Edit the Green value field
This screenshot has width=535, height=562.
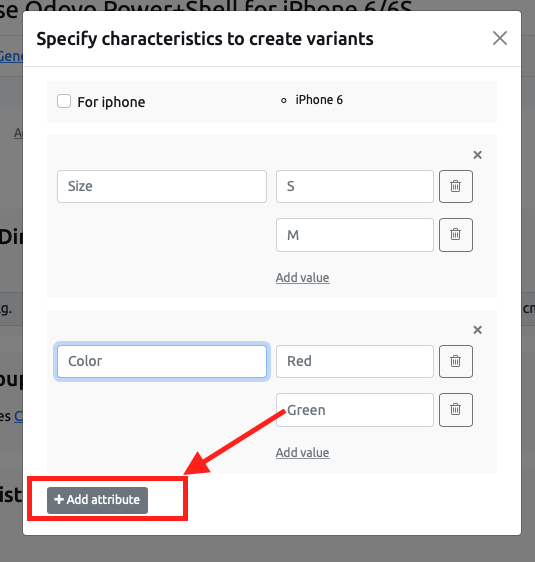pyautogui.click(x=355, y=410)
